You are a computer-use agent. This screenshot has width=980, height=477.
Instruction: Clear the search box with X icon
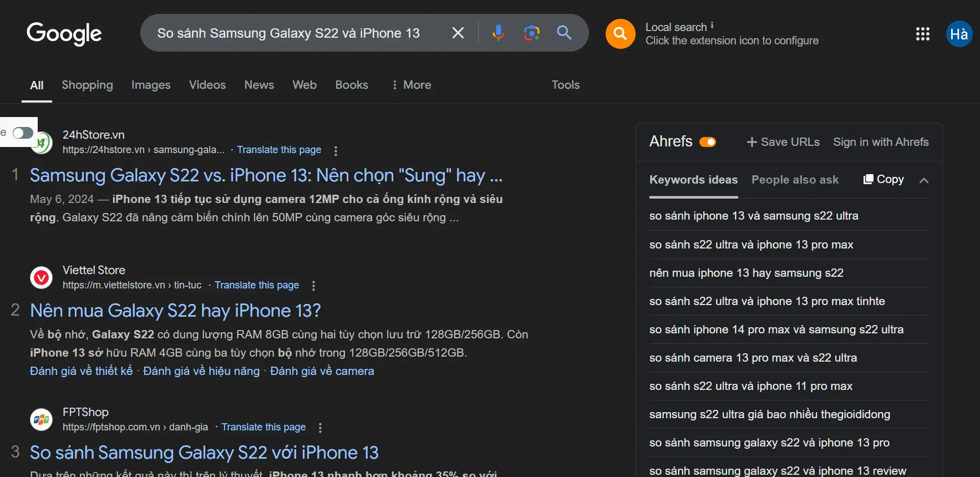tap(458, 33)
